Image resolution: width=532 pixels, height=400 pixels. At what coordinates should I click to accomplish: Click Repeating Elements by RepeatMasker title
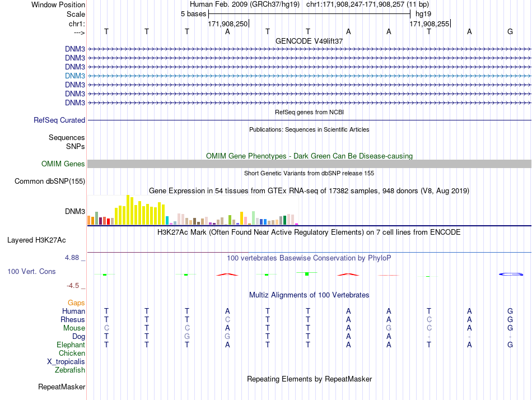309,379
